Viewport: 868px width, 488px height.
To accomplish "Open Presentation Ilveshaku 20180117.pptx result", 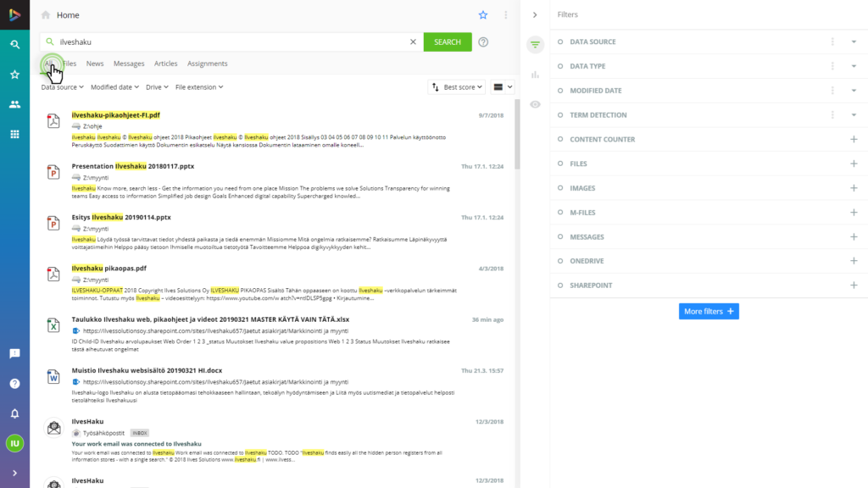I will tap(133, 166).
